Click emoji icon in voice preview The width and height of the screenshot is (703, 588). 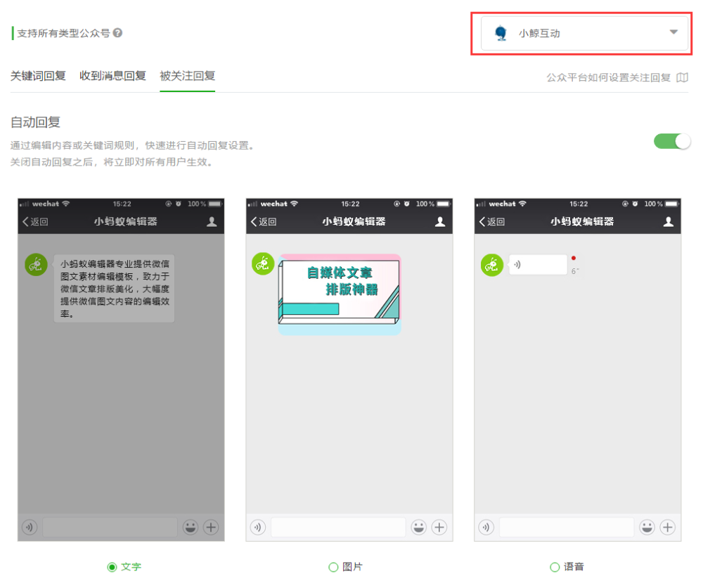pyautogui.click(x=647, y=528)
